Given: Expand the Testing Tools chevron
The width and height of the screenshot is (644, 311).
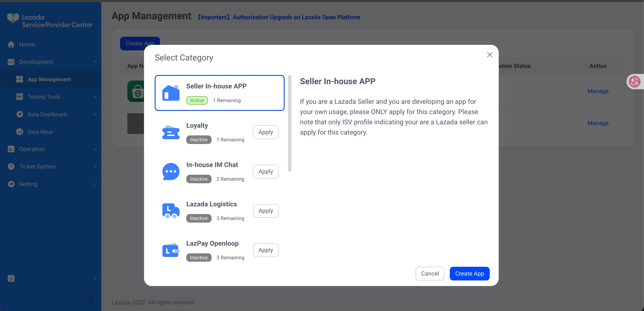Looking at the screenshot, I should (x=95, y=97).
